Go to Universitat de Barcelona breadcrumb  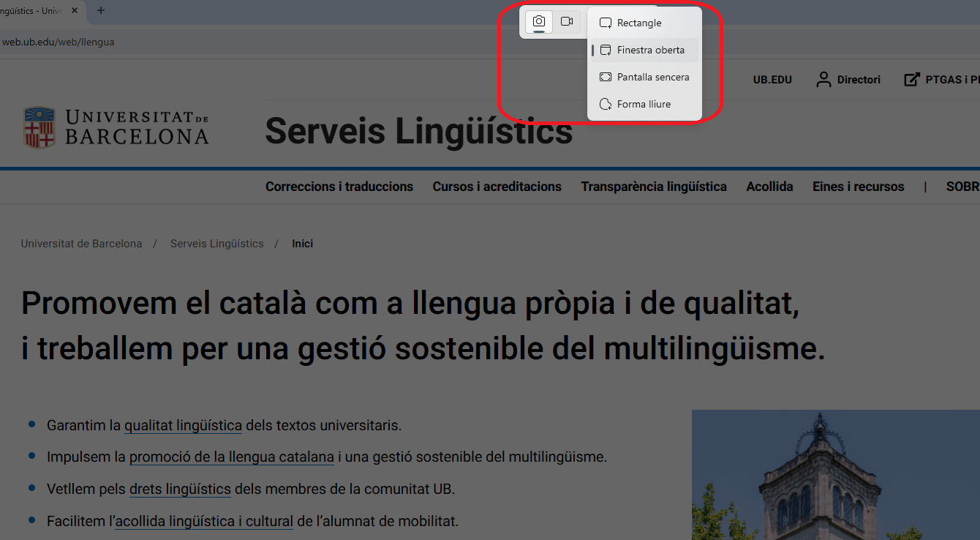[x=81, y=244]
